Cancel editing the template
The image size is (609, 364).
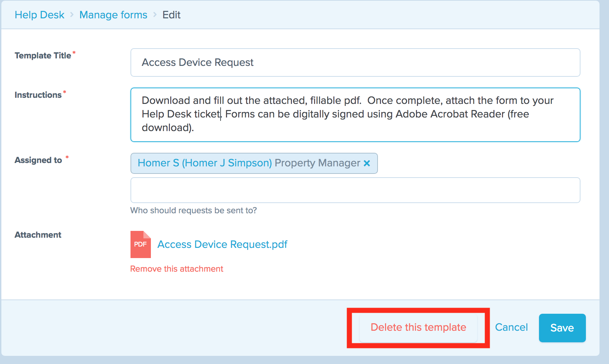(x=511, y=327)
